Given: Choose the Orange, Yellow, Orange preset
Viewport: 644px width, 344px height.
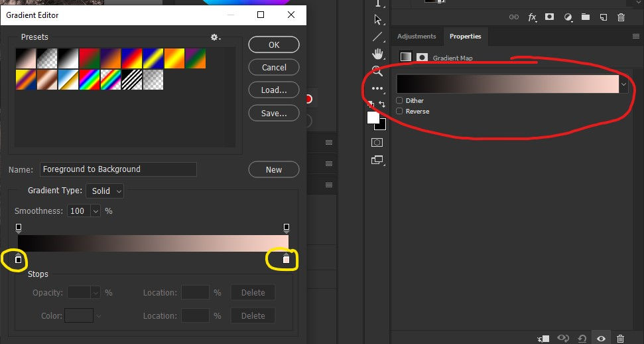Looking at the screenshot, I should click(174, 58).
